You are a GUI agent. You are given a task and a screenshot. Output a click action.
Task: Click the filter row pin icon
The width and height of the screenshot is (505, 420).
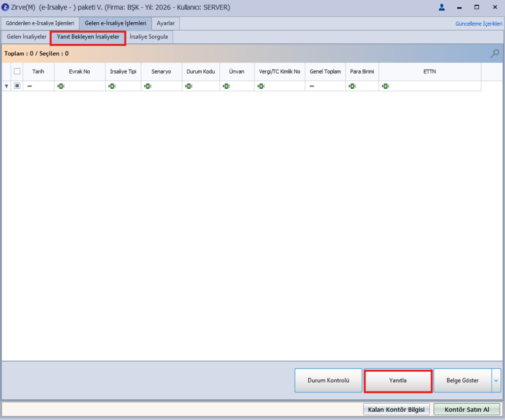[6, 86]
